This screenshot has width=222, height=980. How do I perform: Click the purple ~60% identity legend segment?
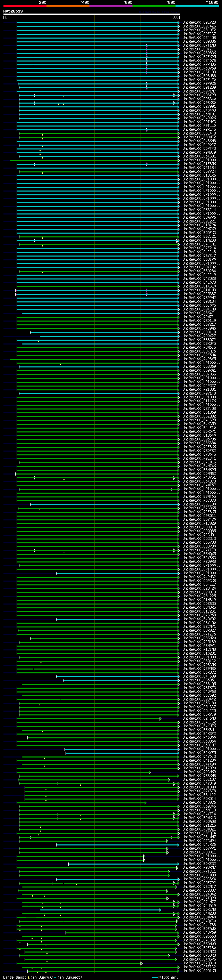(111, 7)
